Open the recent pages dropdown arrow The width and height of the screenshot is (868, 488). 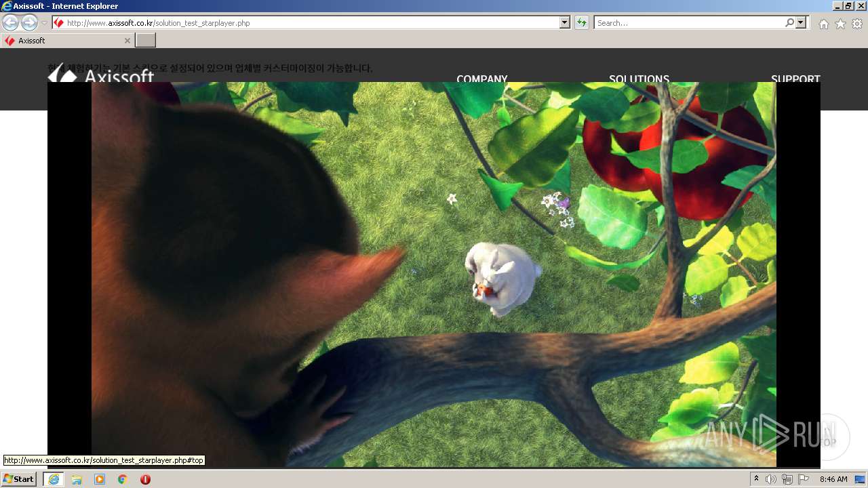pyautogui.click(x=45, y=23)
